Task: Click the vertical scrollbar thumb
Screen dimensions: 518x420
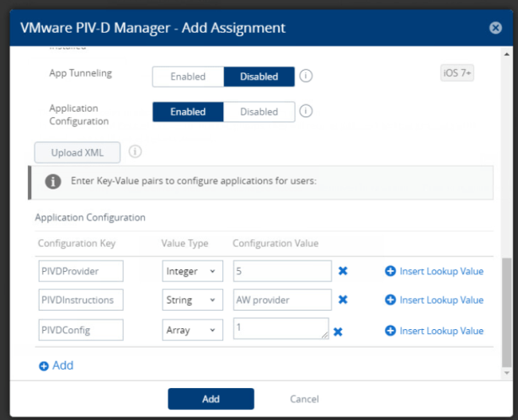Action: (x=506, y=312)
